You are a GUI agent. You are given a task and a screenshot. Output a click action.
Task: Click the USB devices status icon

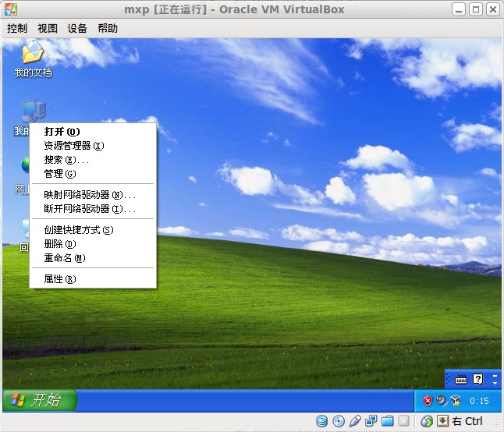click(x=355, y=421)
